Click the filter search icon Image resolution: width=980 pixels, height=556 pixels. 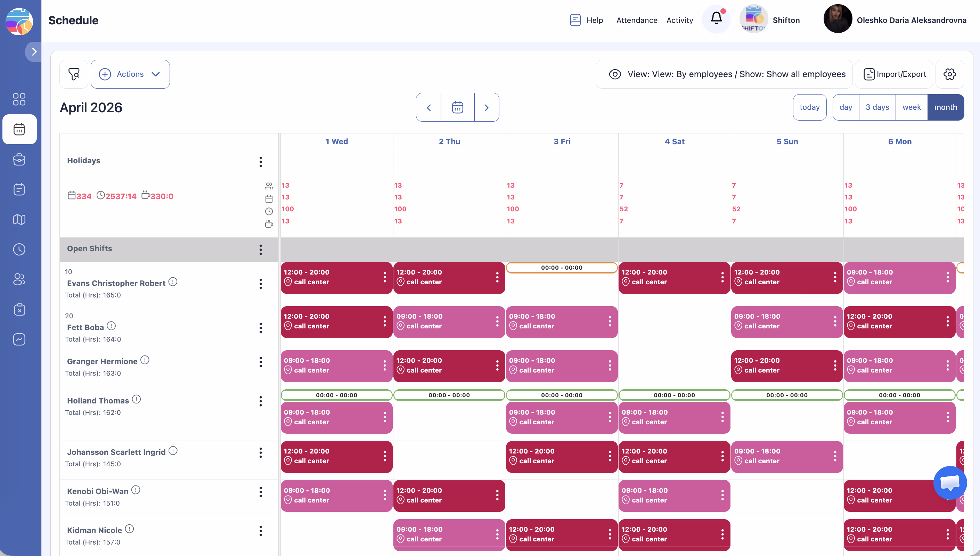74,74
